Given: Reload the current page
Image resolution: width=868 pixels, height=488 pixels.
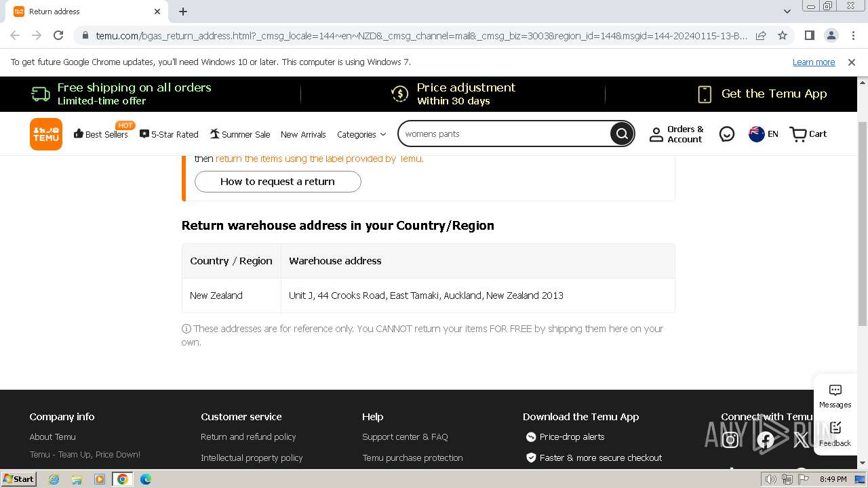Looking at the screenshot, I should coord(58,35).
